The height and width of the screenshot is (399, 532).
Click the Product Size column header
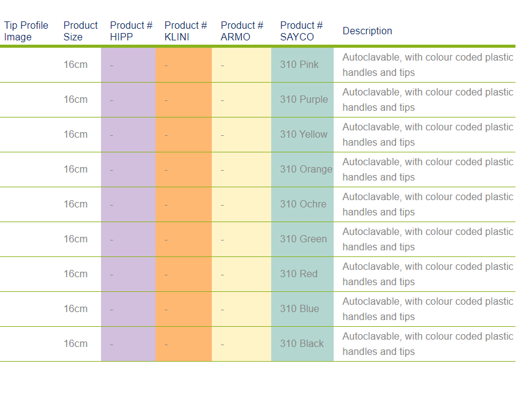80,31
